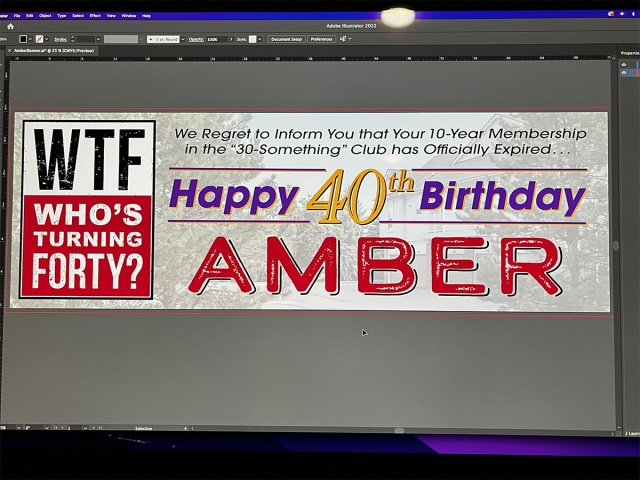Open the stroke weight dropdown
Image resolution: width=640 pixels, height=480 pixels.
(x=98, y=39)
